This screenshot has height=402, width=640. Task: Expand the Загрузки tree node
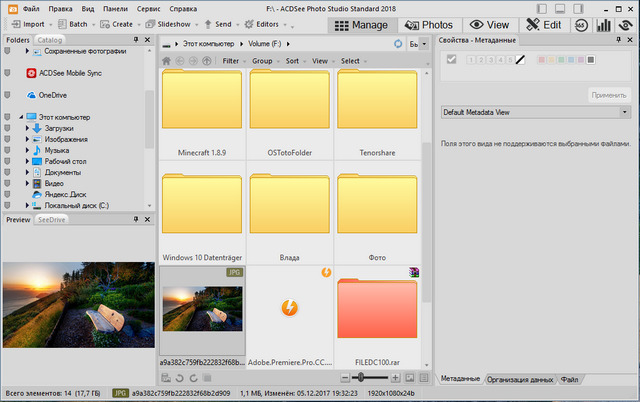27,128
